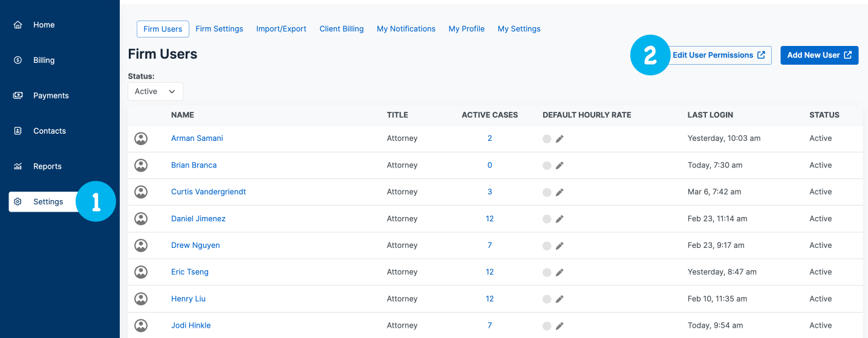Edit Arman Samani's hourly rate pencil
This screenshot has height=338, width=868.
click(560, 138)
